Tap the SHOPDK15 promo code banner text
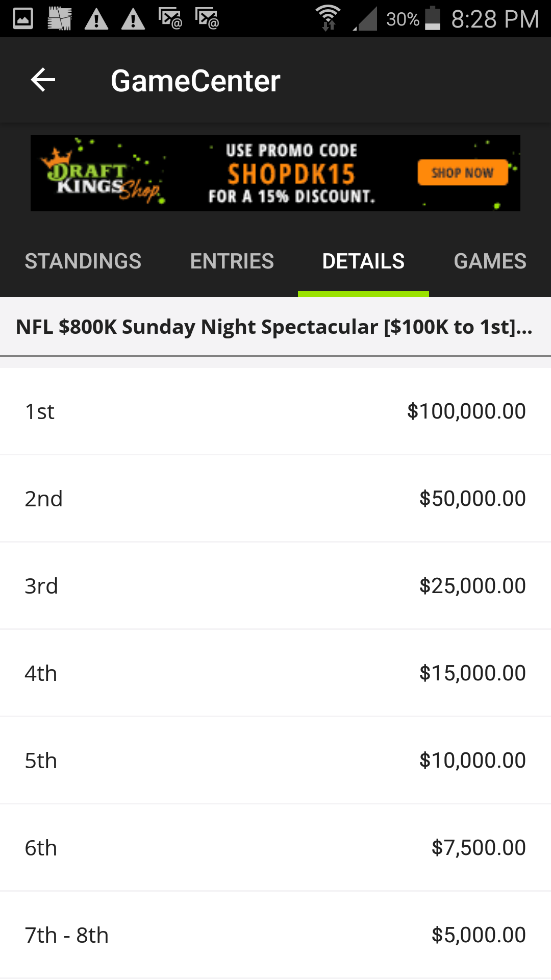The height and width of the screenshot is (980, 551). click(291, 175)
